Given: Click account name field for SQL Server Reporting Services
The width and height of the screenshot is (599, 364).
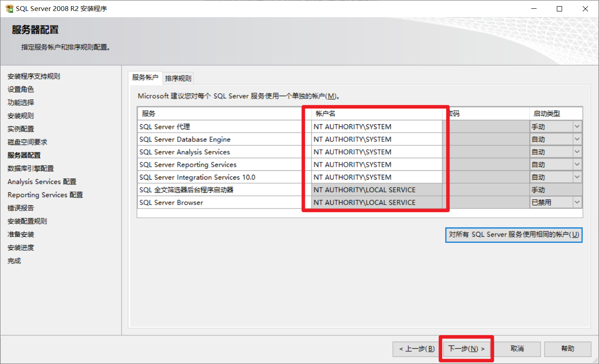Looking at the screenshot, I should 377,165.
